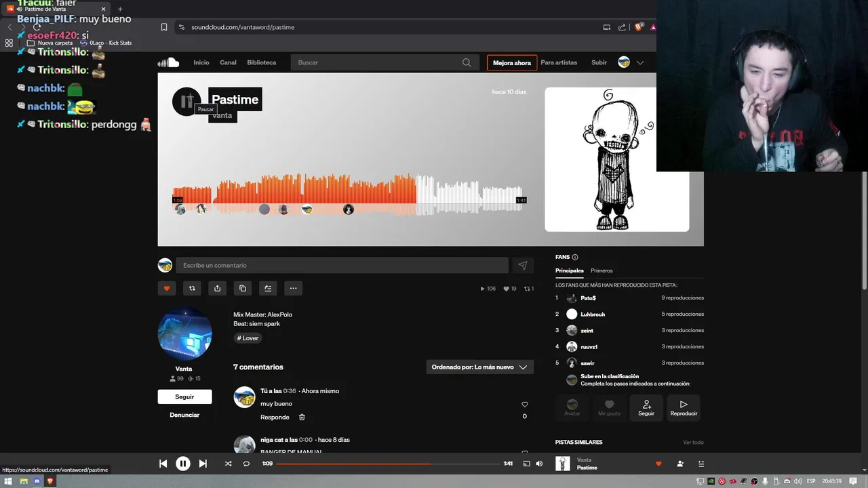Open the three-dot more options menu
The image size is (868, 488).
click(293, 288)
